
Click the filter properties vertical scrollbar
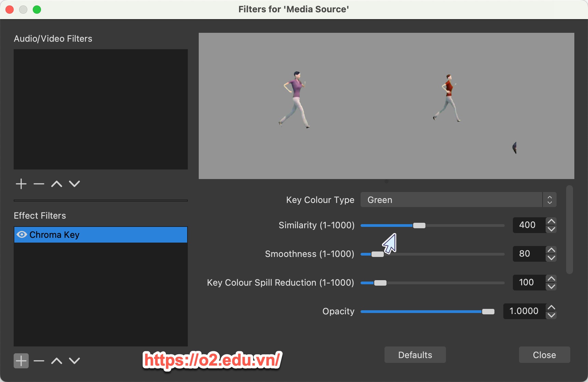click(569, 230)
